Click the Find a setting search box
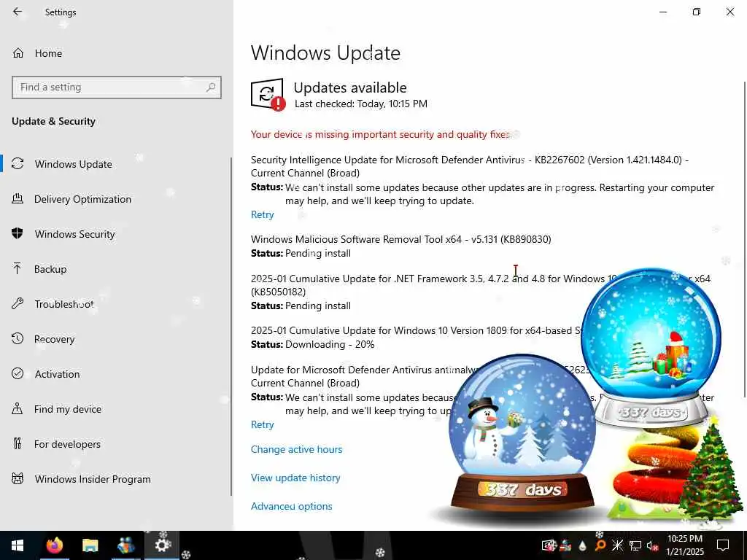747x560 pixels. [x=117, y=87]
